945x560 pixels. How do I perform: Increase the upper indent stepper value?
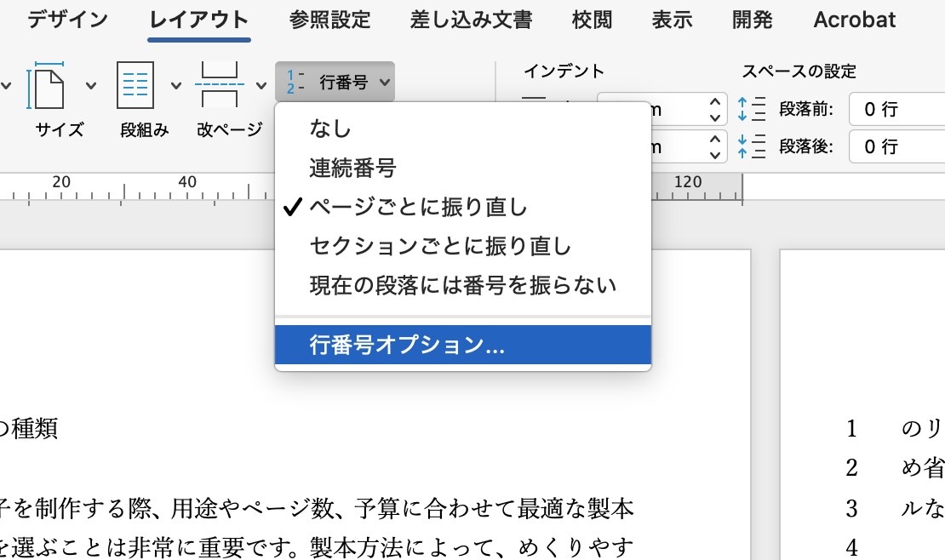tap(715, 101)
